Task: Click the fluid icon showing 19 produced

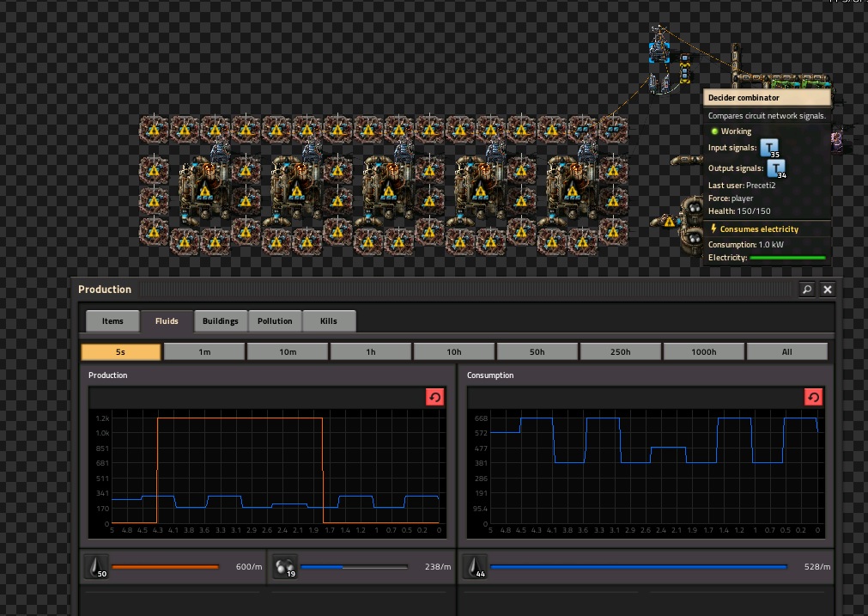Action: pos(286,567)
